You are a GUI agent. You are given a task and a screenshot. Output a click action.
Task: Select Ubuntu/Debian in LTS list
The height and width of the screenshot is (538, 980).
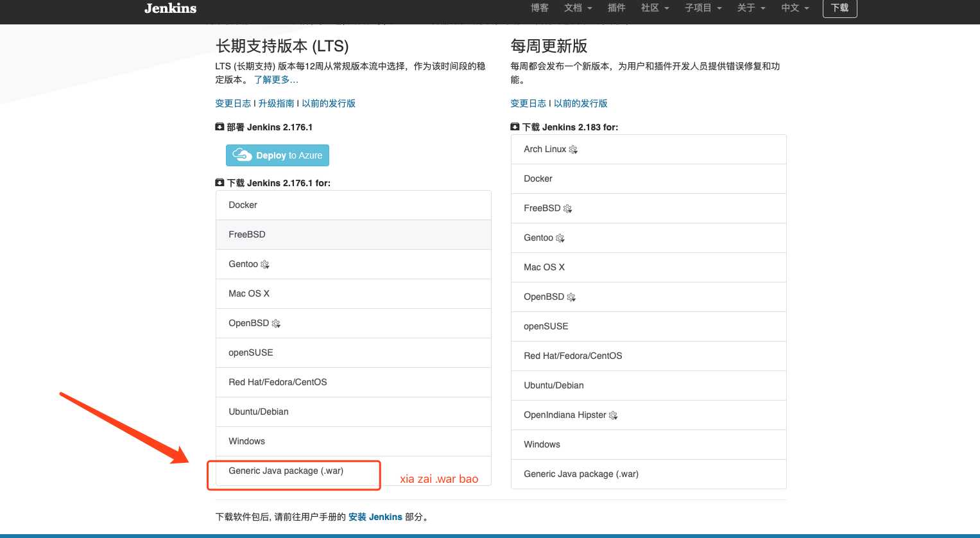tap(354, 412)
